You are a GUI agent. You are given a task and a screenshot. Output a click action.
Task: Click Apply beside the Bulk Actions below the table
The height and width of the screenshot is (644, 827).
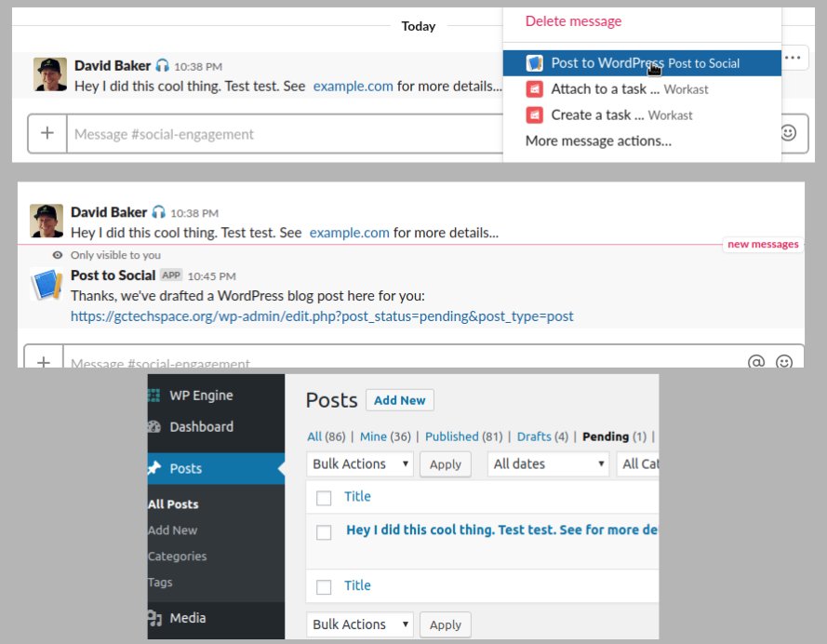coord(446,625)
